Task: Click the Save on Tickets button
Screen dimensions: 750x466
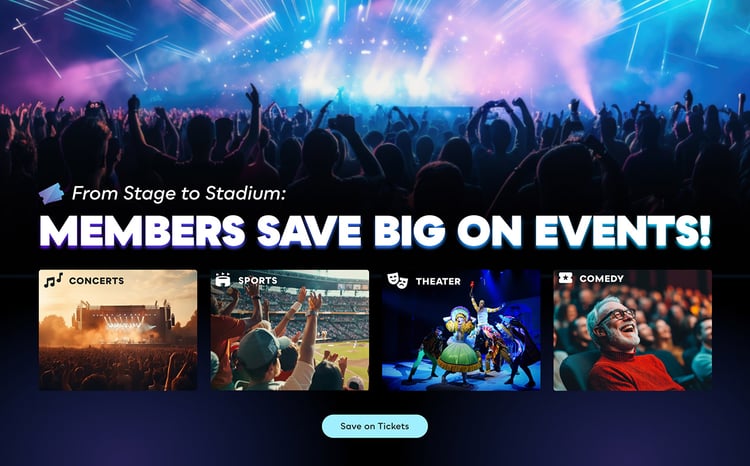Action: pos(375,426)
